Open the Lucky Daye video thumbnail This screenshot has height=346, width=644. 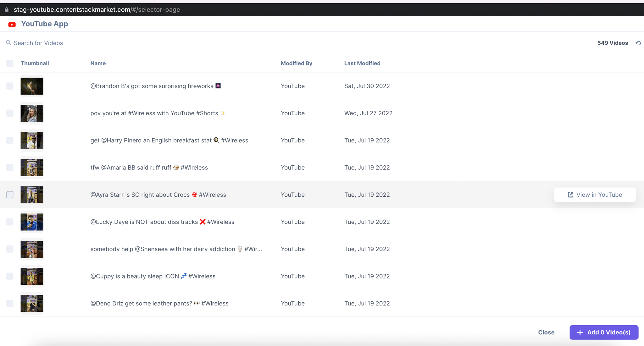[x=32, y=222]
